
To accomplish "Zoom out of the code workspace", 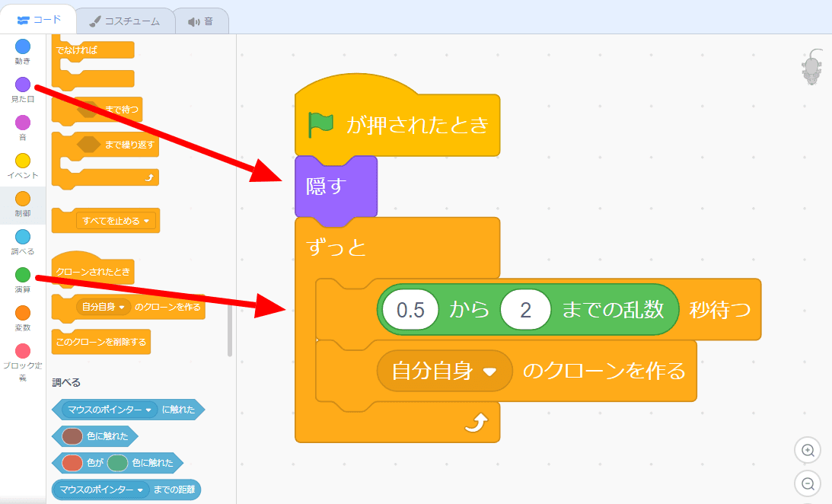I will [808, 483].
